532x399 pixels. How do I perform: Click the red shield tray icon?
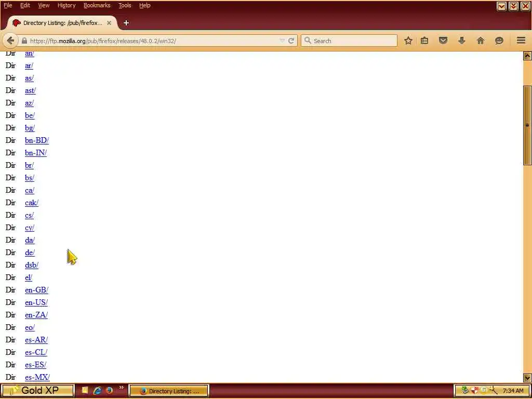pos(474,391)
